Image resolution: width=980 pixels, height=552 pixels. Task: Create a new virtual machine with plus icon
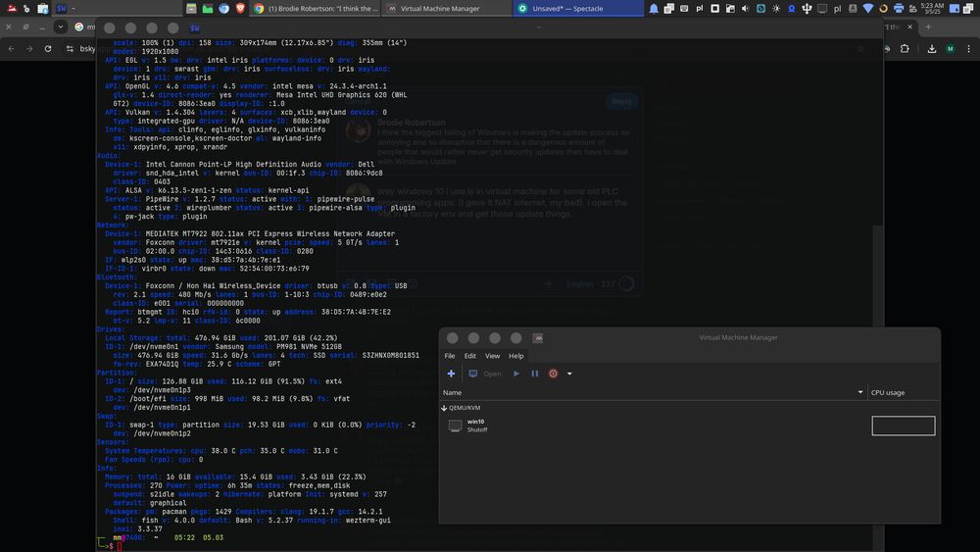[x=451, y=374]
